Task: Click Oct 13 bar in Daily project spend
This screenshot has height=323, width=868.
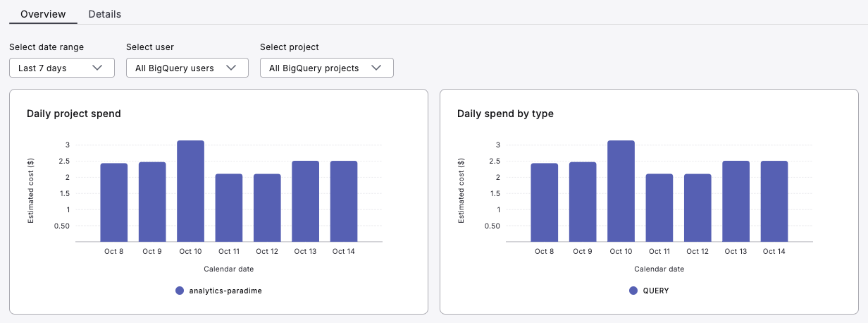Action: coord(305,201)
